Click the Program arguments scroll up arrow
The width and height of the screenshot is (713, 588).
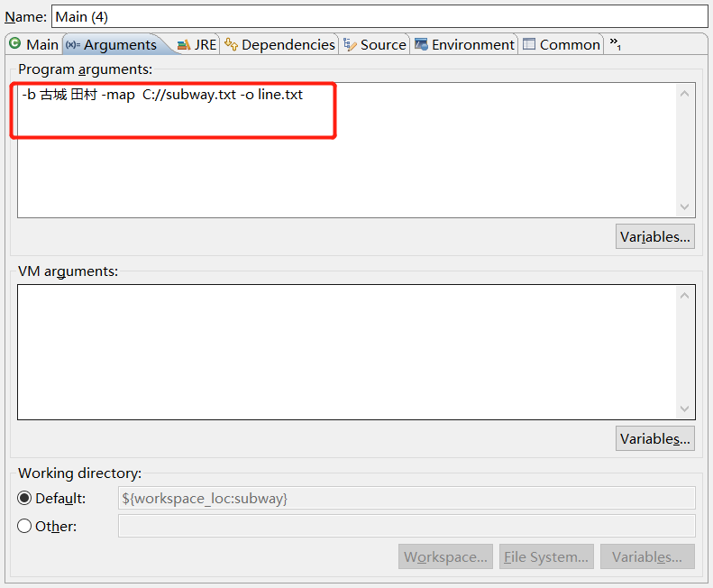685,94
